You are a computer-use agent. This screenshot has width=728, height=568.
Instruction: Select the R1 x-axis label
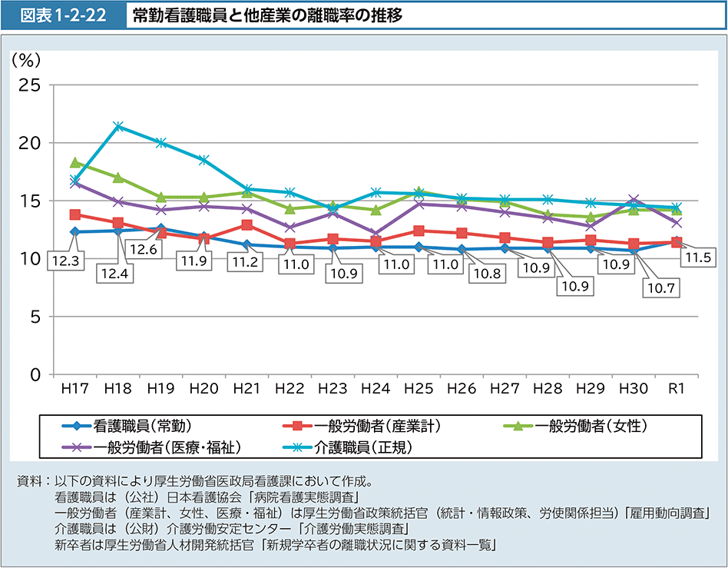(x=676, y=390)
